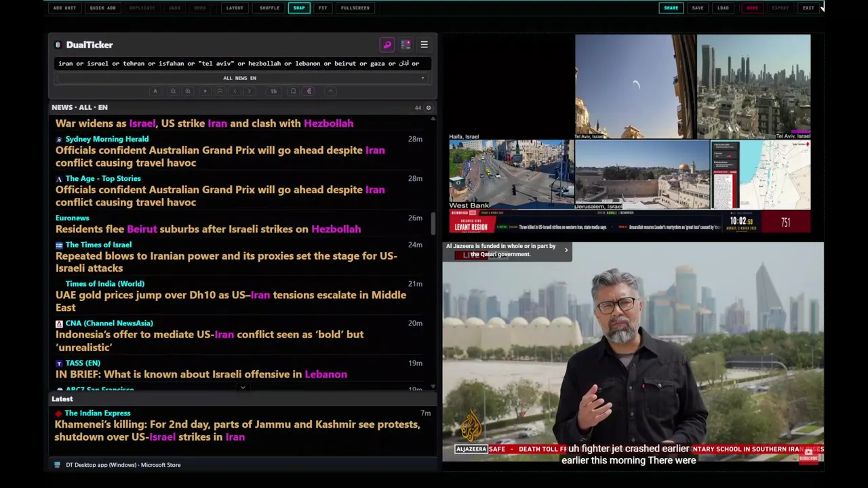The image size is (868, 488).
Task: Select the 1h time range button
Action: [273, 91]
